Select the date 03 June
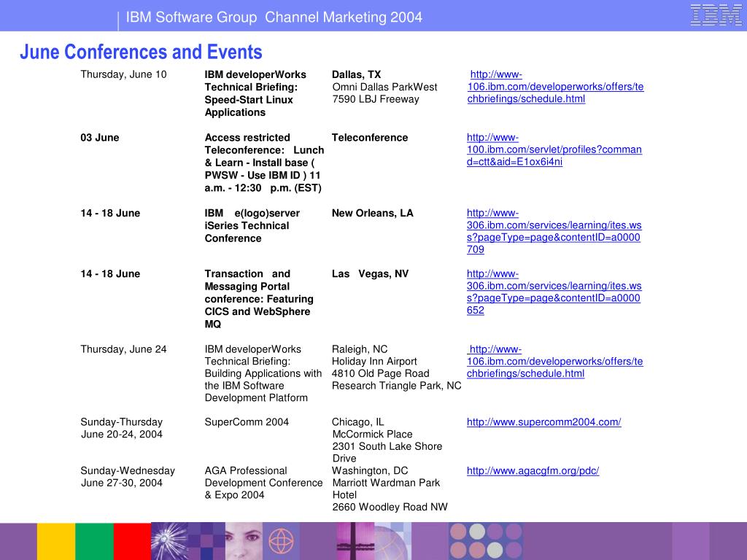The image size is (747, 560). pyautogui.click(x=99, y=138)
